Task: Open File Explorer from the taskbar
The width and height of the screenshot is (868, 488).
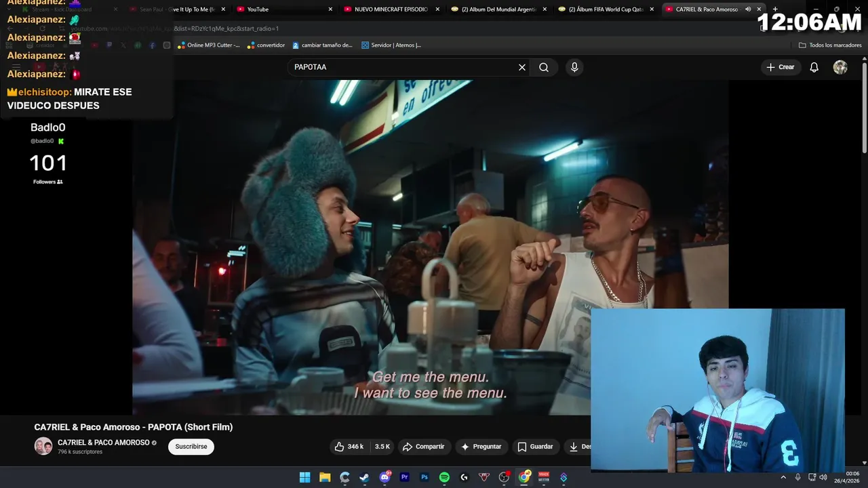Action: point(325,477)
